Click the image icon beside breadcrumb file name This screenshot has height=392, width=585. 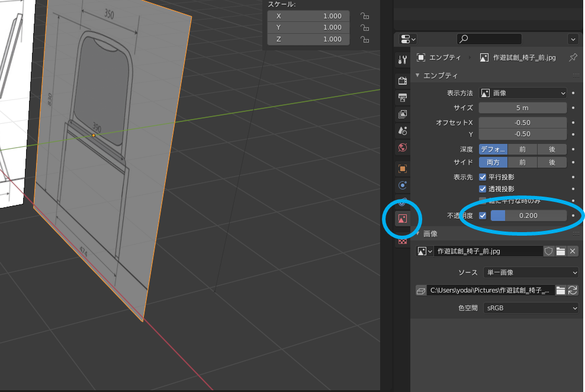pos(484,57)
